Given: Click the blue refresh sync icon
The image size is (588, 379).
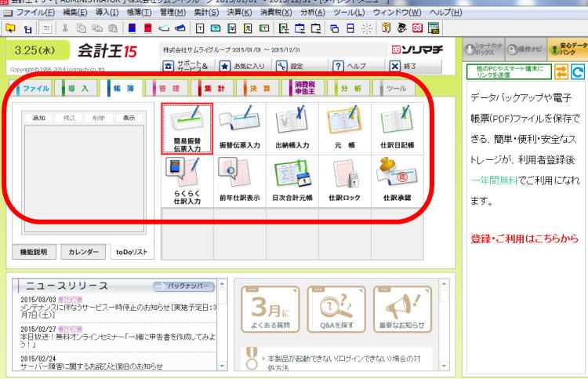Looking at the screenshot, I should point(578,73).
